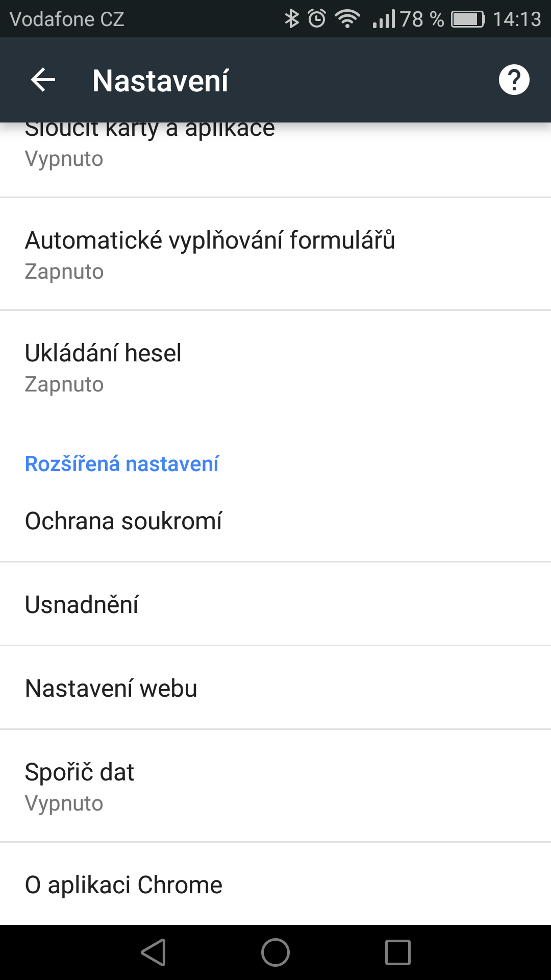Open Usnadnění accessibility settings
This screenshot has width=551, height=980.
click(275, 604)
